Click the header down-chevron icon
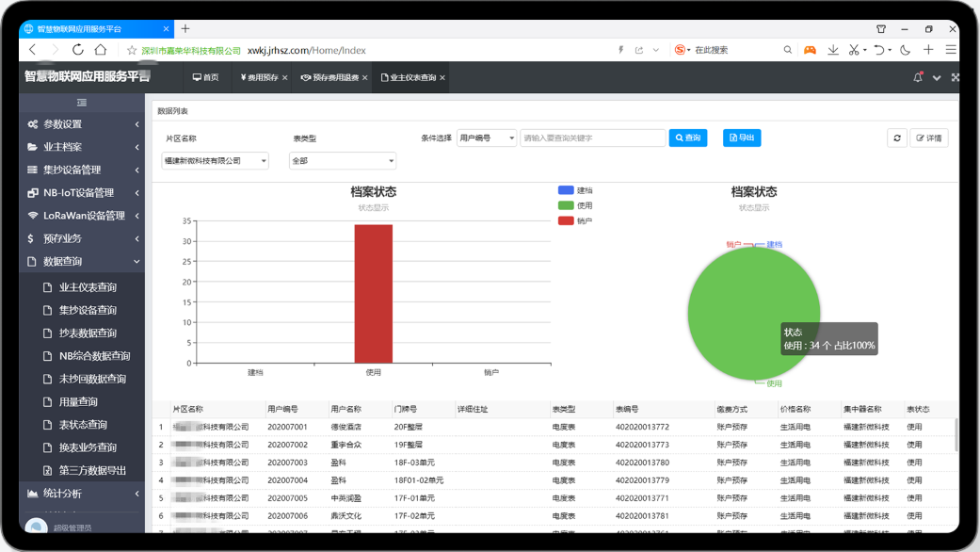This screenshot has width=980, height=552. pyautogui.click(x=937, y=77)
